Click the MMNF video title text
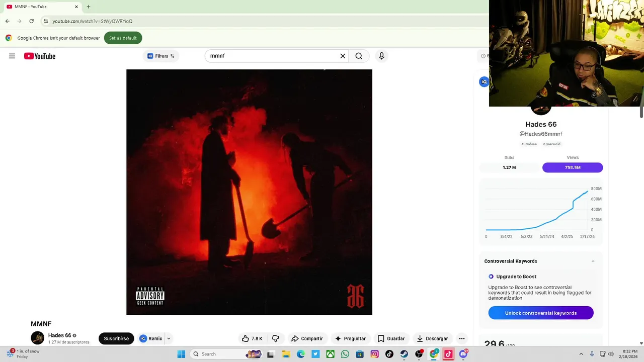The height and width of the screenshot is (362, 644). [x=41, y=324]
